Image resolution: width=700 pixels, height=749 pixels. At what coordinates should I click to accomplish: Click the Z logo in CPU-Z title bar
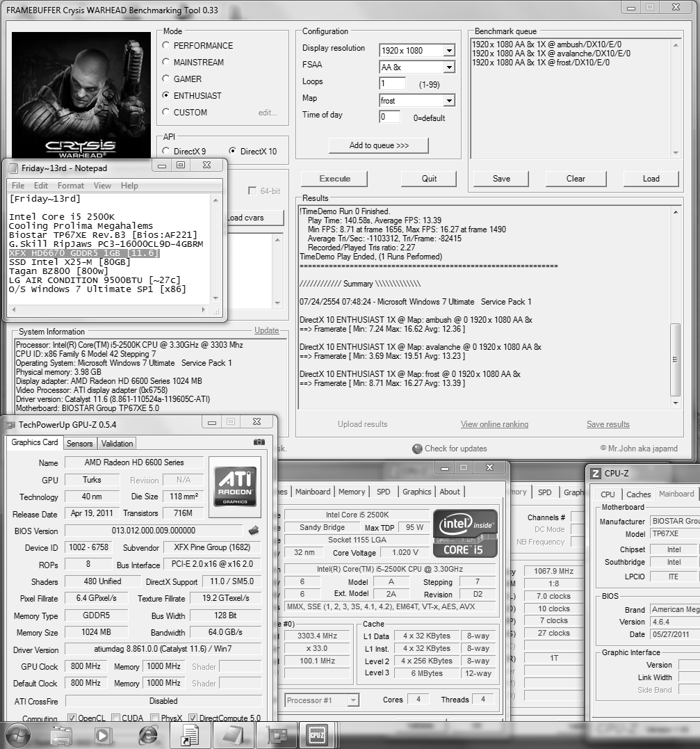(596, 474)
